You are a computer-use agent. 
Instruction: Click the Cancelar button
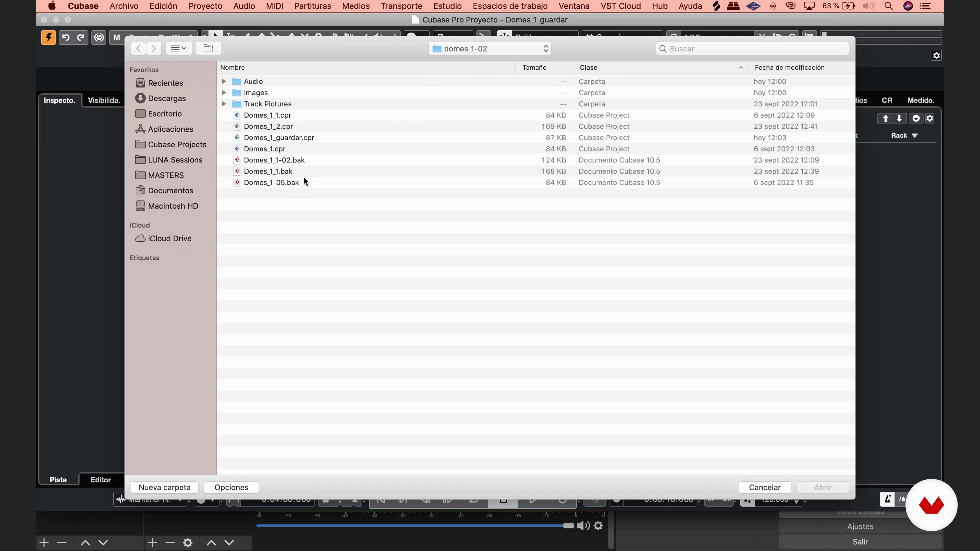[765, 487]
